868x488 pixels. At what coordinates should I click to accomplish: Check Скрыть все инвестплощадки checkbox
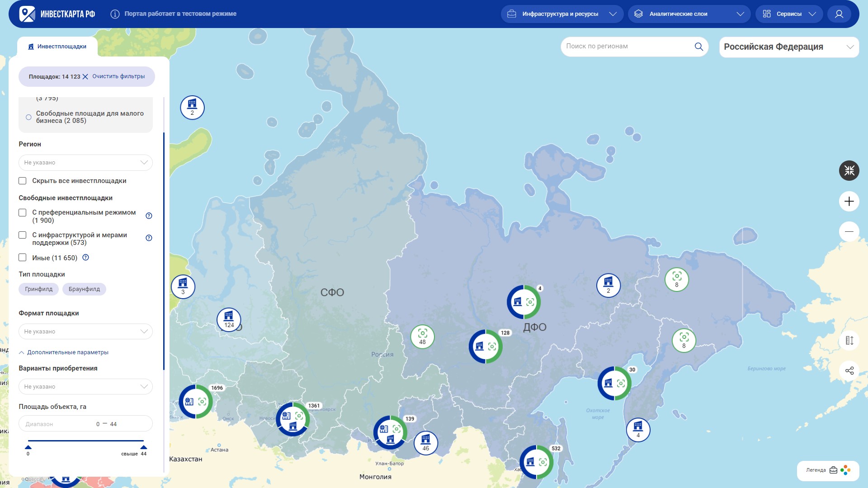(x=23, y=181)
